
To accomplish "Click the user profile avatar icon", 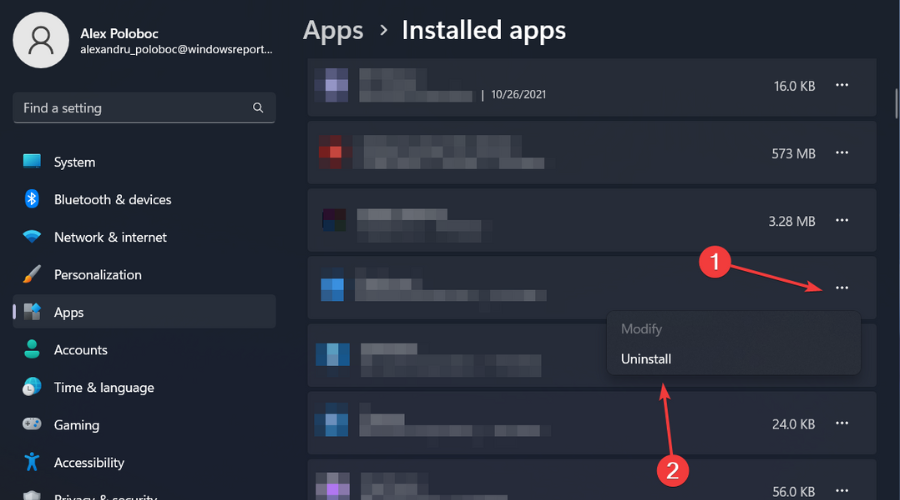I will click(41, 40).
